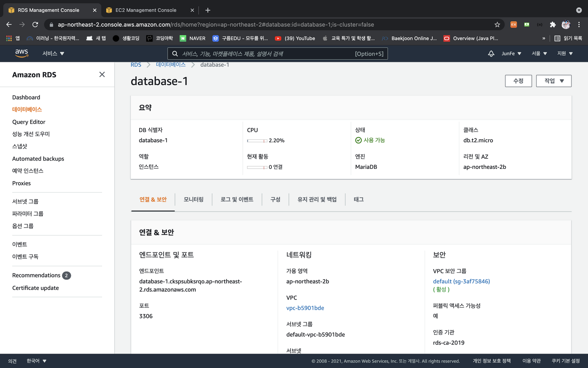Click the browser back arrow
The width and height of the screenshot is (588, 368).
point(9,24)
